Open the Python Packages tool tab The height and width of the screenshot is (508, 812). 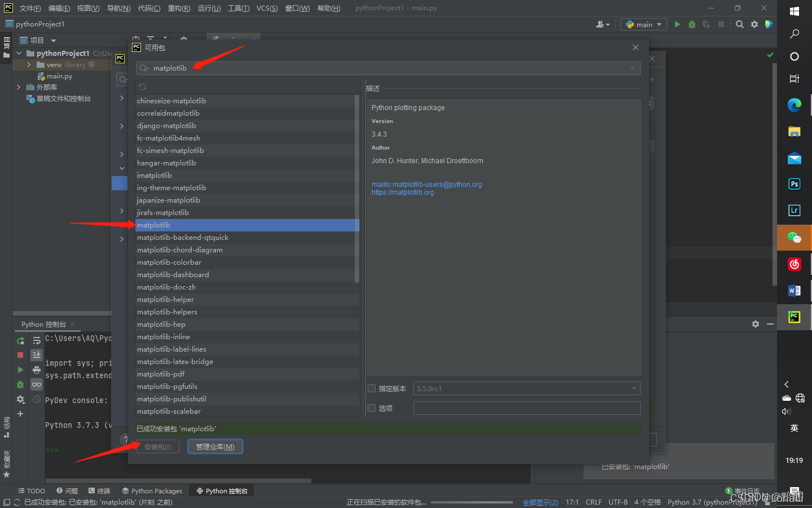(152, 491)
